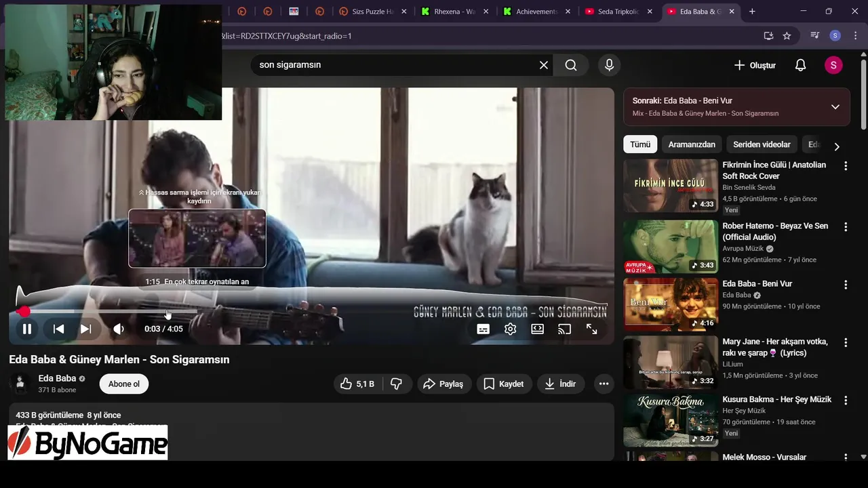Select the Aramanızdan filter chip

692,144
